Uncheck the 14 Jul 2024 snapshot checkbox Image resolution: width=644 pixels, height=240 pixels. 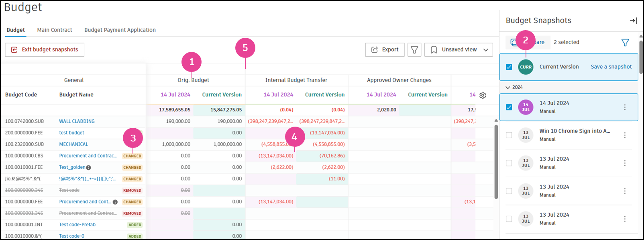(509, 107)
